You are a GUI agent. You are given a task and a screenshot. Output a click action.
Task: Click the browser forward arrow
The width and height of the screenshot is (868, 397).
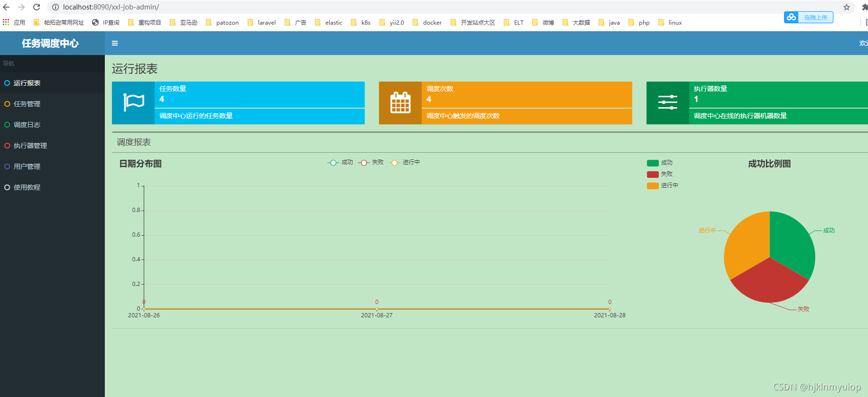point(21,7)
